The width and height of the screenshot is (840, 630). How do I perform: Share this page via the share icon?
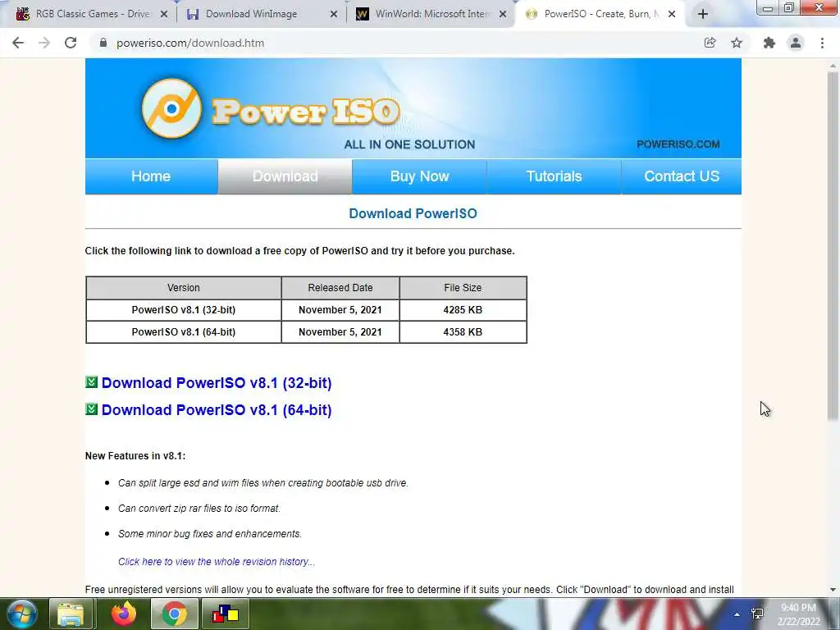click(x=710, y=43)
